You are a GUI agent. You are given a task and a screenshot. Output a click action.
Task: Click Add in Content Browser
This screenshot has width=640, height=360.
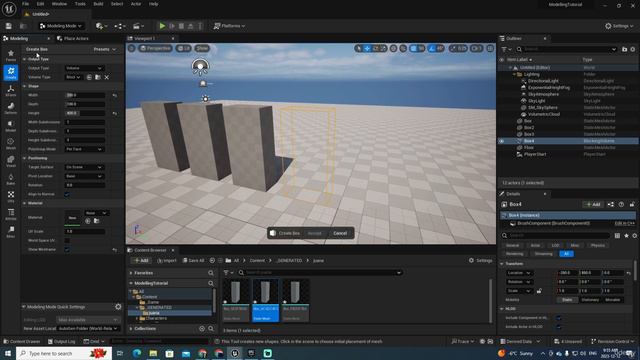tap(142, 260)
